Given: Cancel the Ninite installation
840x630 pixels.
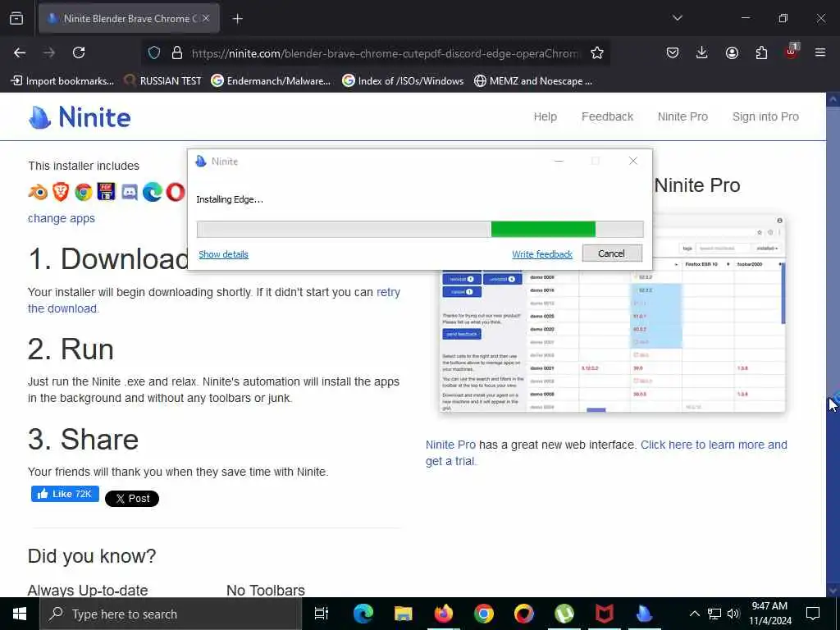Looking at the screenshot, I should coord(612,253).
